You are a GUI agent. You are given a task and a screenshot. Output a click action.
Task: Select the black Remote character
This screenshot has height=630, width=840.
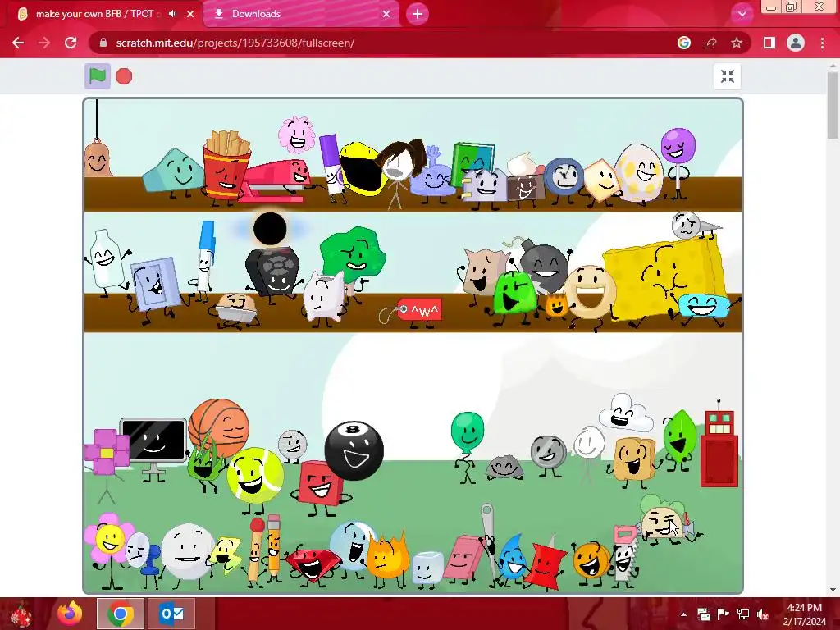(x=272, y=271)
